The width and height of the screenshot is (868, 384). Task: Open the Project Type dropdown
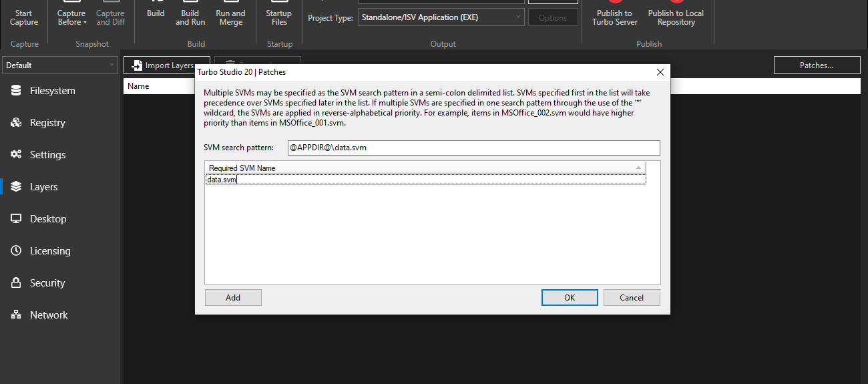(x=441, y=18)
